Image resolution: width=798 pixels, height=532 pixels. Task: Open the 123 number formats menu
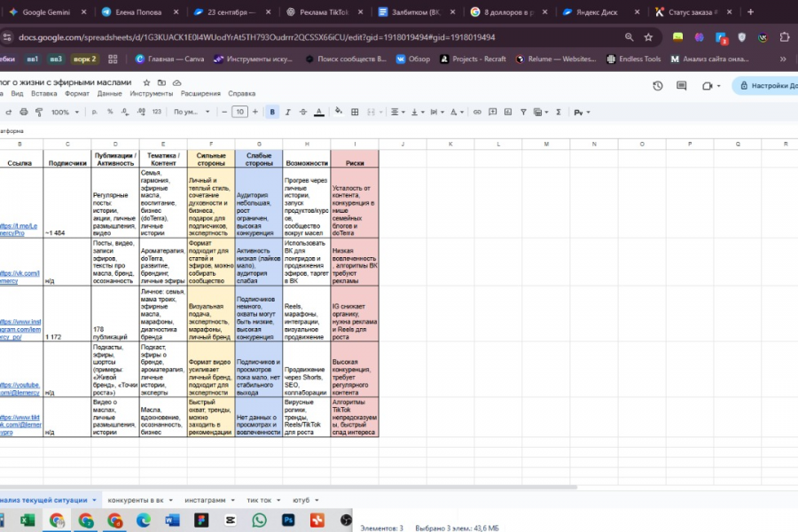(x=157, y=112)
